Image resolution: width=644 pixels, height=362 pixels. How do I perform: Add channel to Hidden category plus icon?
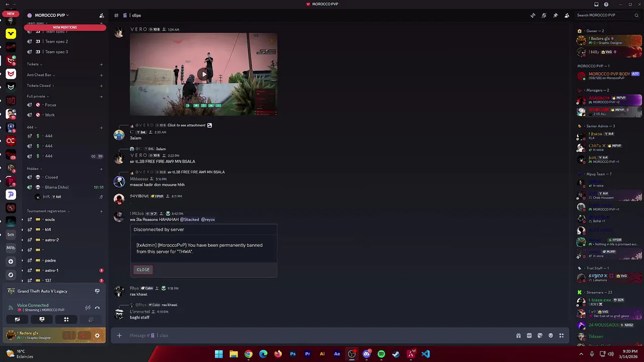101,169
